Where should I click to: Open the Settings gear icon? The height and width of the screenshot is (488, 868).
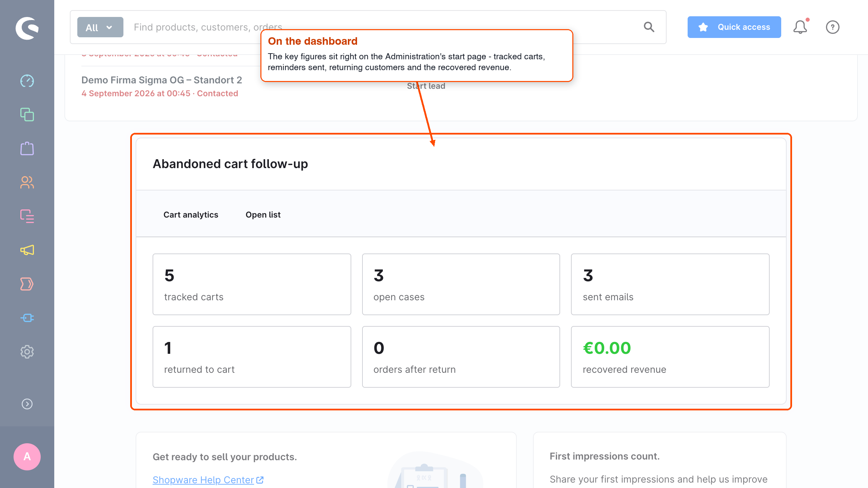[x=27, y=352]
